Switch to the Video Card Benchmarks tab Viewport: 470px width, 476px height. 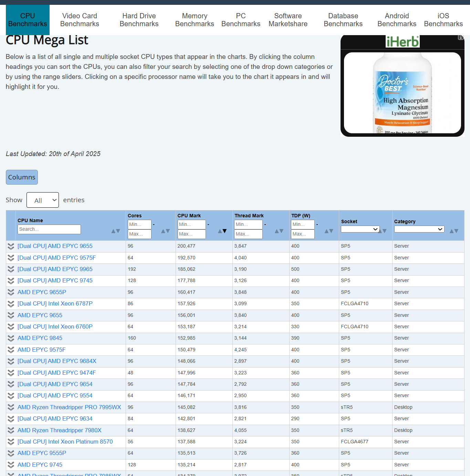80,20
